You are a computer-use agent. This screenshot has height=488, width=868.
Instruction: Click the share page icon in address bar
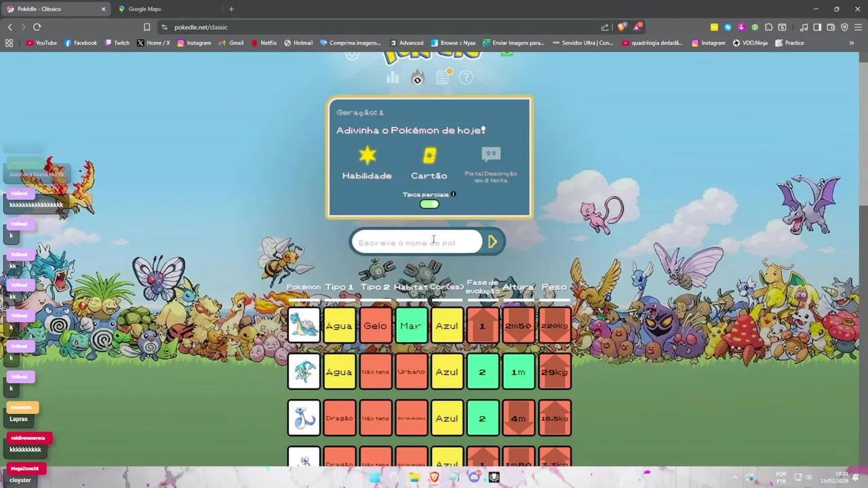coord(605,27)
